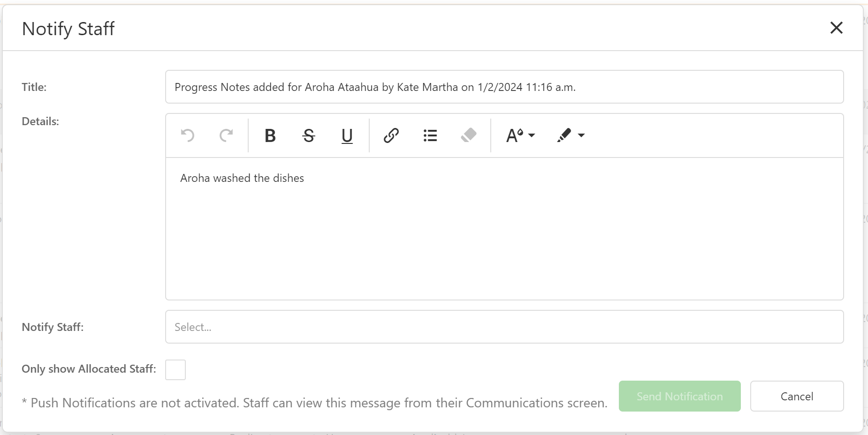The width and height of the screenshot is (868, 435).
Task: Place cursor on 'Aroha washed the dishes' text
Action: [242, 178]
